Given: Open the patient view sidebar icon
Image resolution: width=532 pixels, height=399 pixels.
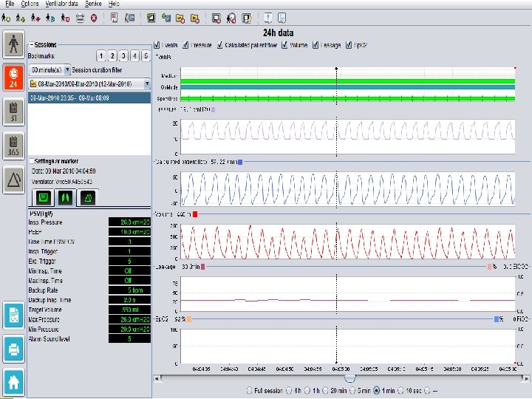Looking at the screenshot, I should click(x=13, y=44).
